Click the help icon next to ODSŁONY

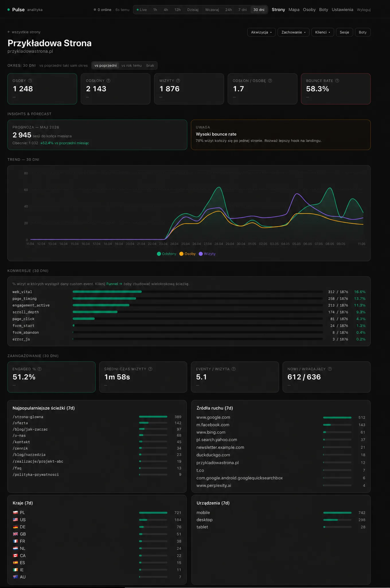108,81
